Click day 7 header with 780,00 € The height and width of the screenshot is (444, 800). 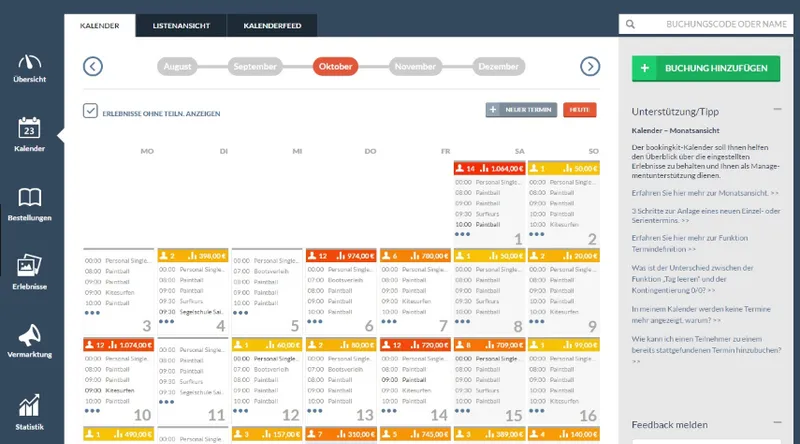[x=415, y=255]
